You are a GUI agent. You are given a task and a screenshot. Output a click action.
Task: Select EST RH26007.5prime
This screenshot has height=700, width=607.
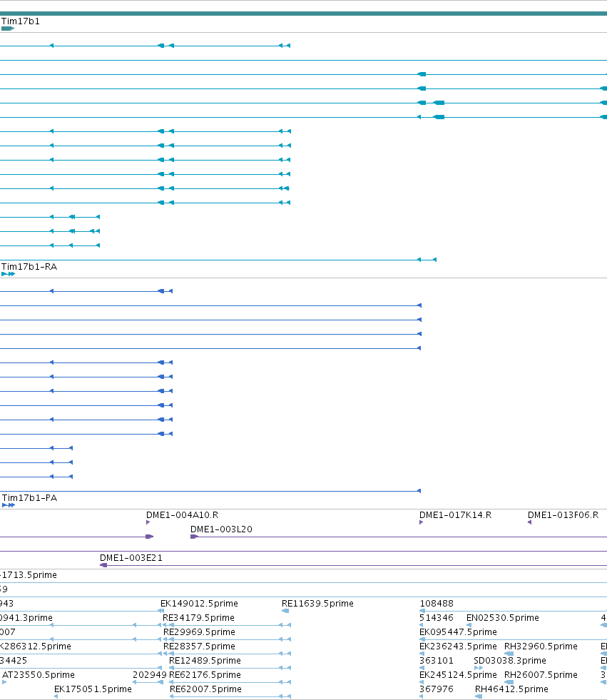(541, 675)
